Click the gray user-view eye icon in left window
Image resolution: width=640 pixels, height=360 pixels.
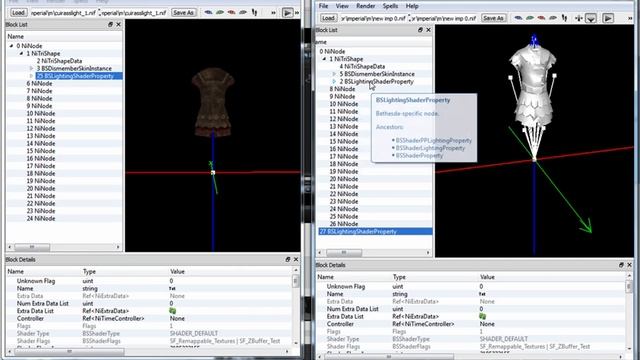(x=243, y=12)
